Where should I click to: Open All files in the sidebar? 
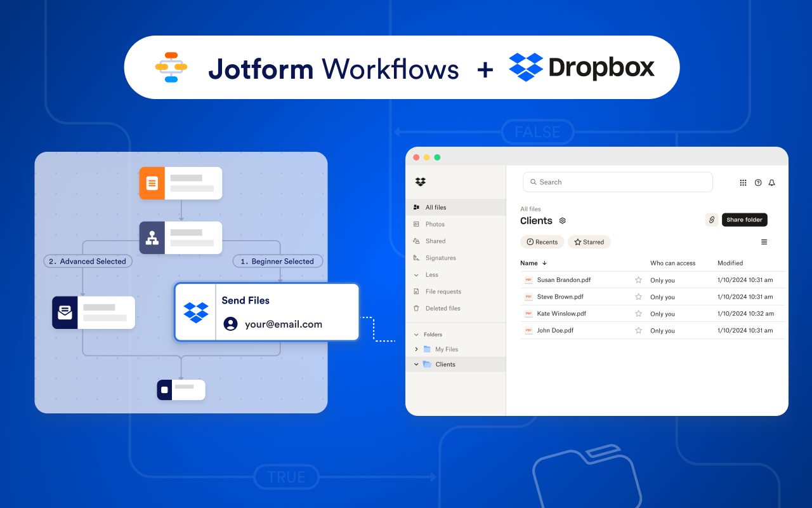tap(455, 208)
